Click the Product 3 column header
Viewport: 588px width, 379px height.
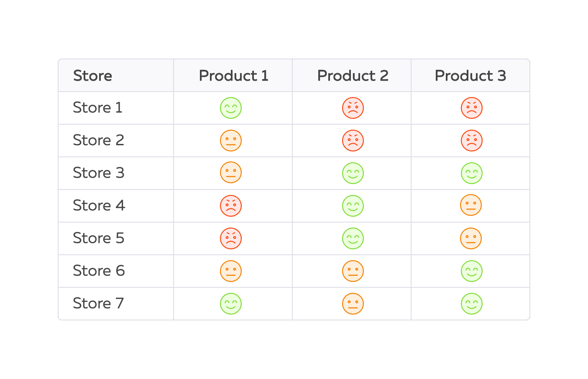pos(470,76)
